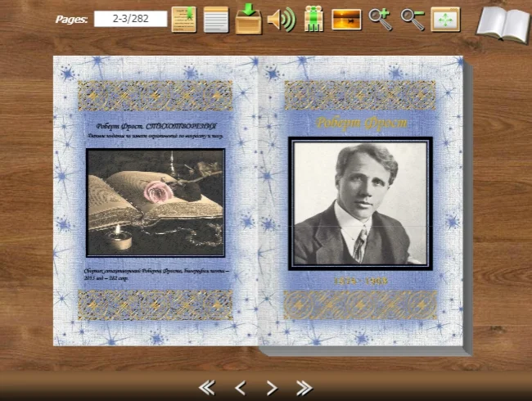
Task: Open the bookmarks icon with green ribbon
Action: 184,20
